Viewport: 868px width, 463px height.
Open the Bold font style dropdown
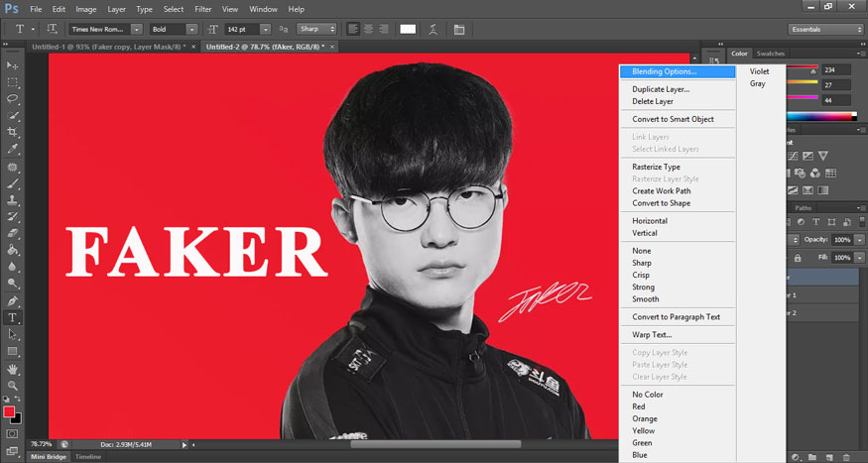click(x=191, y=30)
